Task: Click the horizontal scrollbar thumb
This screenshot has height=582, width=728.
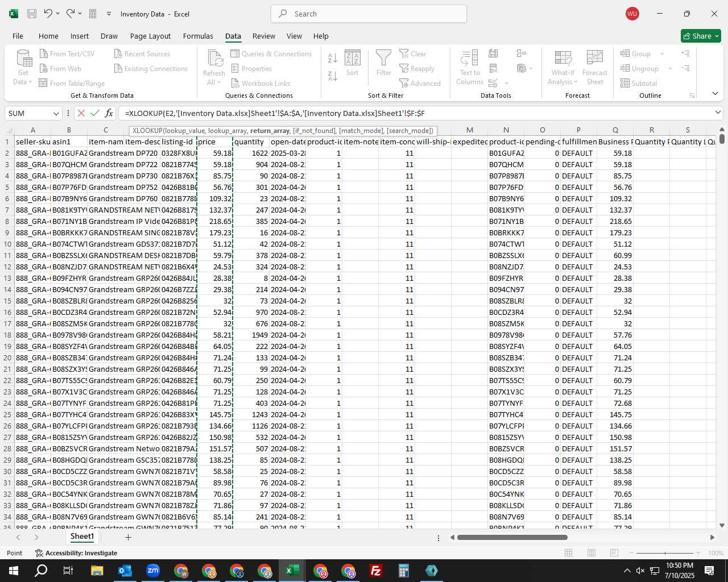Action: (512, 537)
